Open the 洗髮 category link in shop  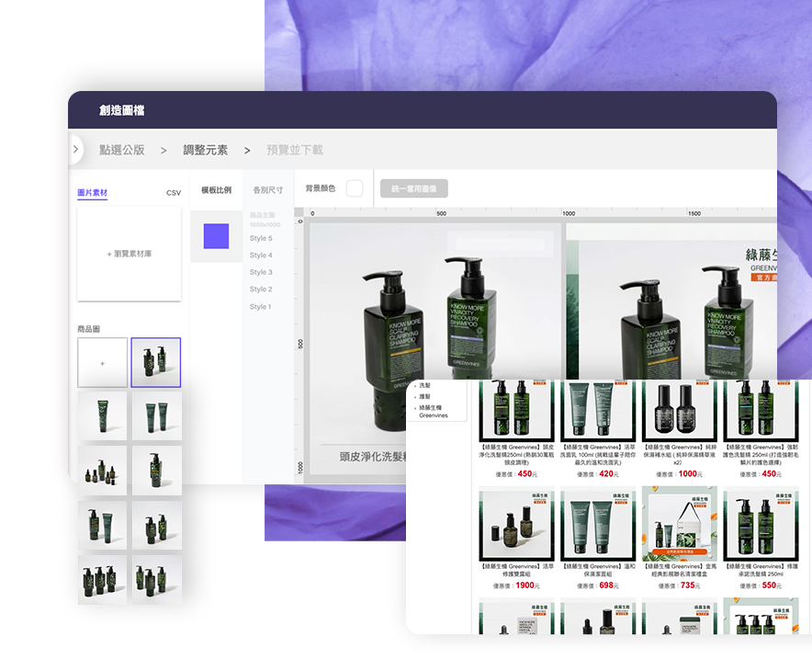[x=424, y=385]
